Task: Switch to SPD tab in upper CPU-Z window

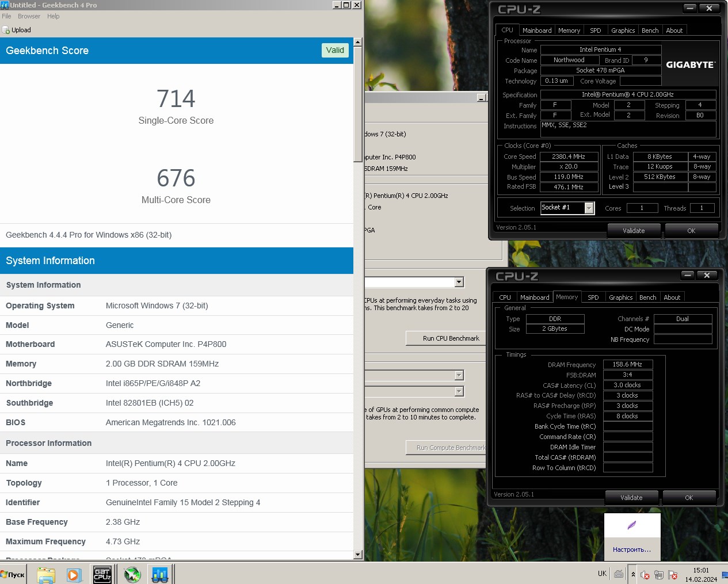Action: (x=596, y=30)
